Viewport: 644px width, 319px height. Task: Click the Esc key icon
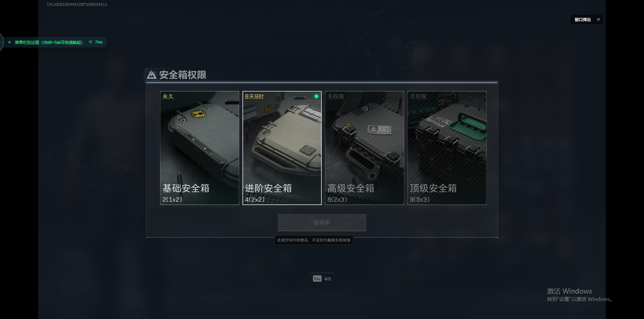pyautogui.click(x=317, y=278)
